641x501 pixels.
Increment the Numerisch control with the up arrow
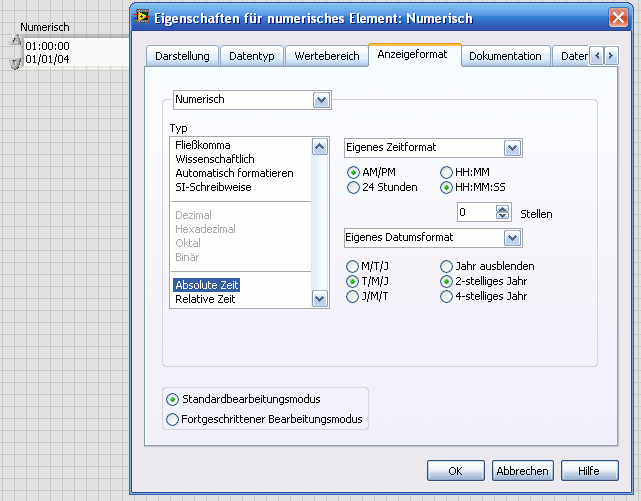[x=16, y=40]
